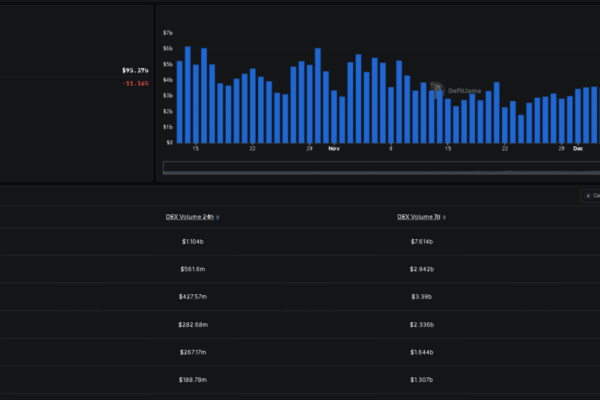The width and height of the screenshot is (600, 400).
Task: Click the $1.644b 7d volume cell
Action: point(421,352)
